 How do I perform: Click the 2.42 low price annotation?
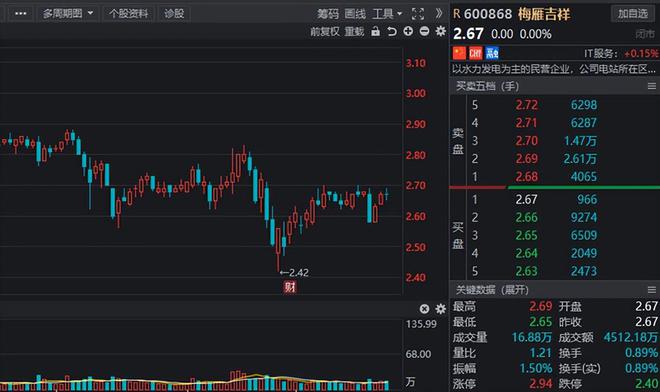click(294, 273)
